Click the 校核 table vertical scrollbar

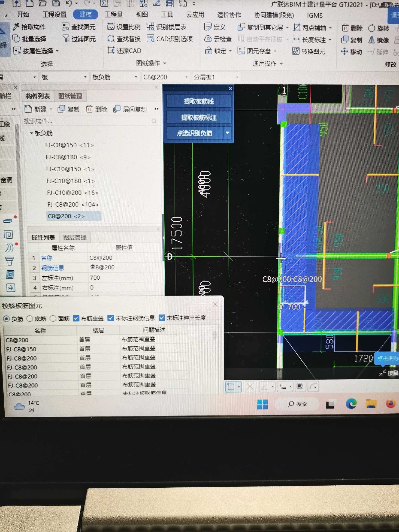(x=215, y=335)
